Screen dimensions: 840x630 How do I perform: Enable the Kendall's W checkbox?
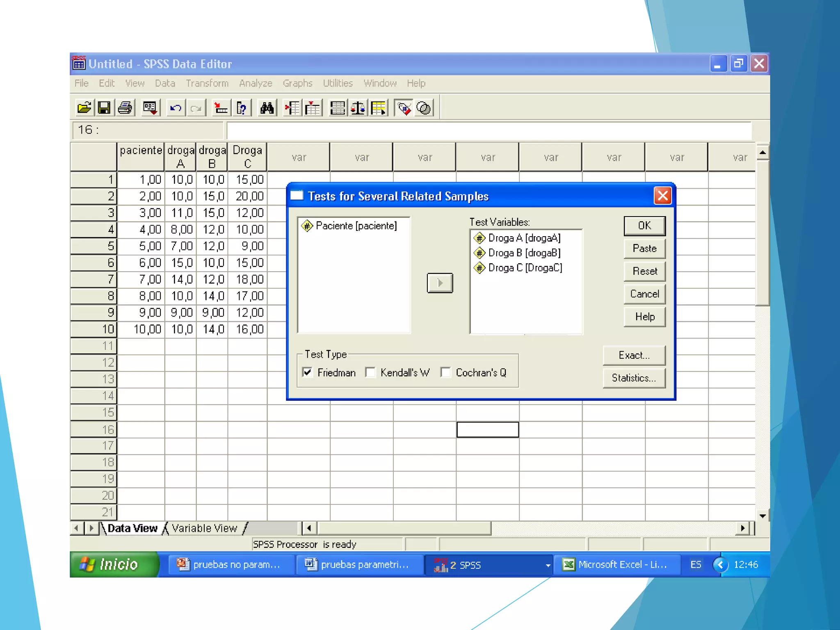[x=370, y=372]
